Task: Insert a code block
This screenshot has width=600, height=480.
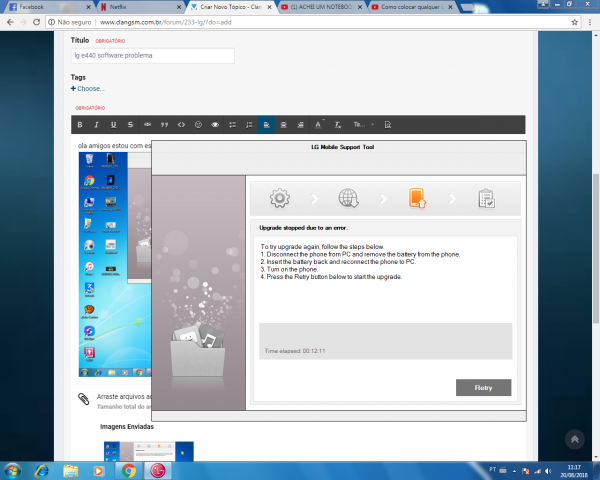Action: pos(182,125)
